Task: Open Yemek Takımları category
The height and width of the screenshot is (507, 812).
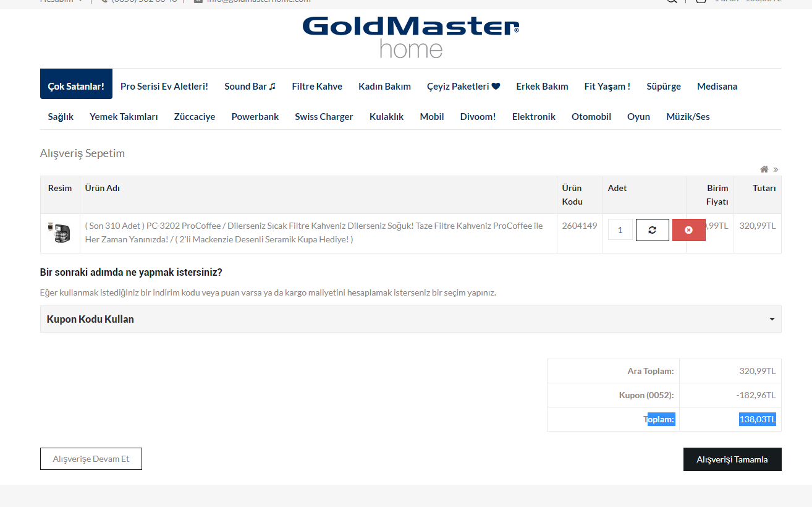Action: pos(124,116)
